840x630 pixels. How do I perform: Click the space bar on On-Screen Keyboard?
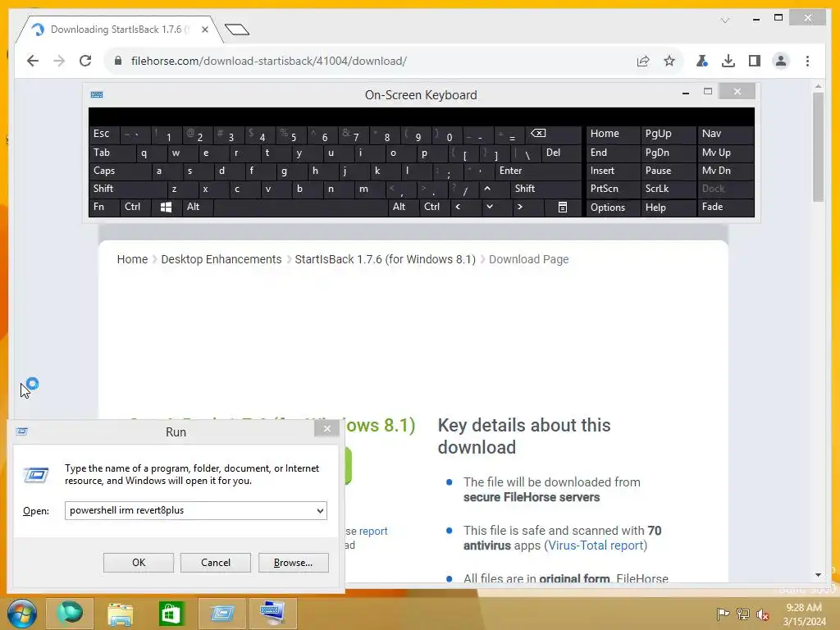pos(300,207)
